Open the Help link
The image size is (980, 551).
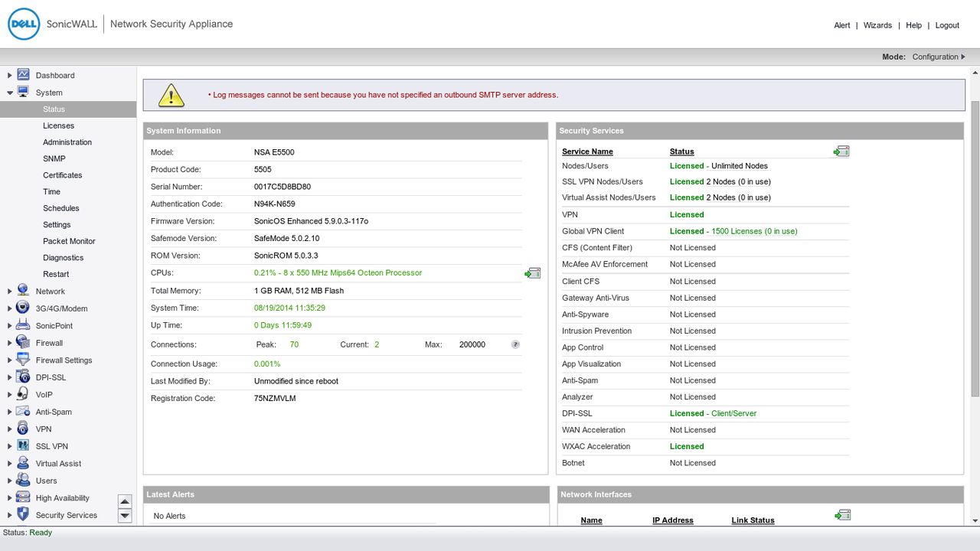(x=913, y=25)
